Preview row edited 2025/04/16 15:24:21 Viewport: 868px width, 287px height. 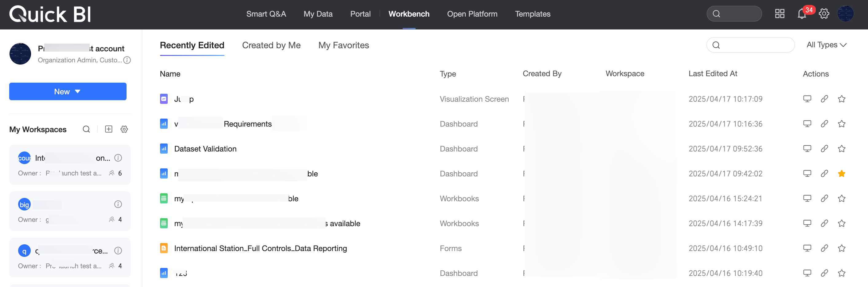807,198
